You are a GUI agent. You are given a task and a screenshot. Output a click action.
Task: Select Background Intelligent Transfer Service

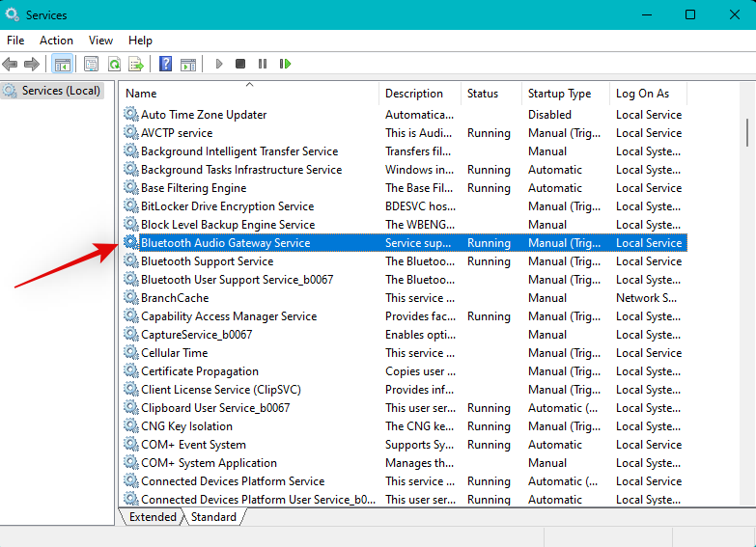[405, 151]
